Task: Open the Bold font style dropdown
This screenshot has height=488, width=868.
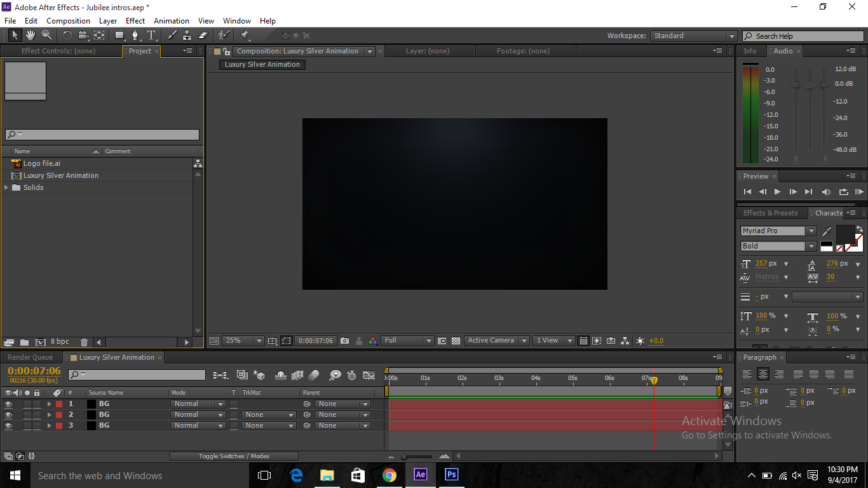Action: (x=778, y=247)
